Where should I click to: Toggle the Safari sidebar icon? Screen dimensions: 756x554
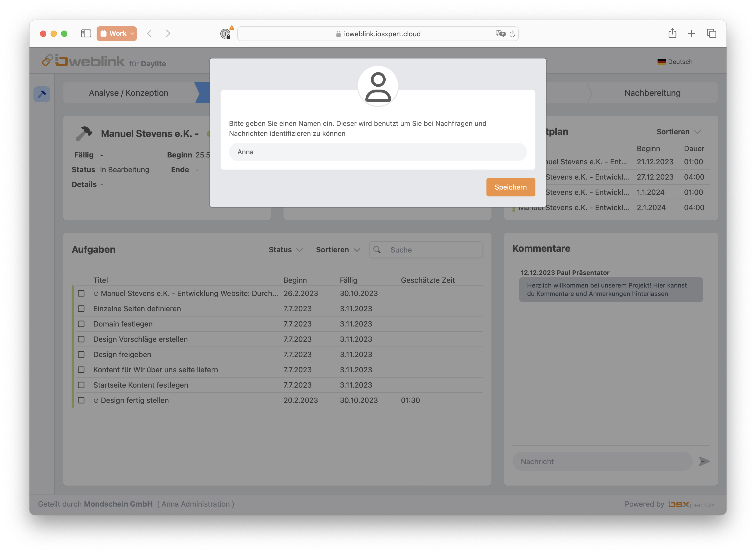pos(86,33)
